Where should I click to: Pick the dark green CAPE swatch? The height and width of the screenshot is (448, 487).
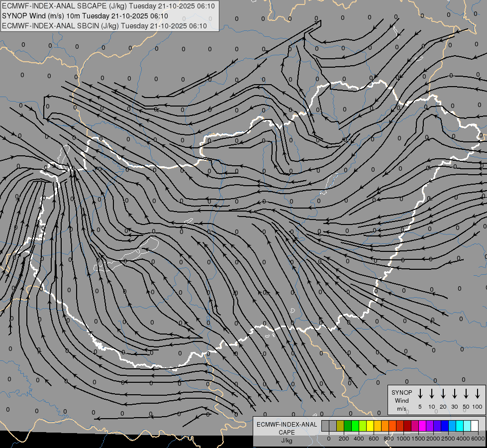pyautogui.click(x=348, y=426)
